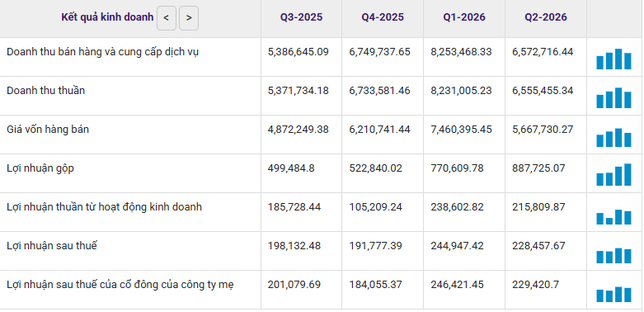
Task: Select the value 6,210,741.44
Action: click(380, 130)
